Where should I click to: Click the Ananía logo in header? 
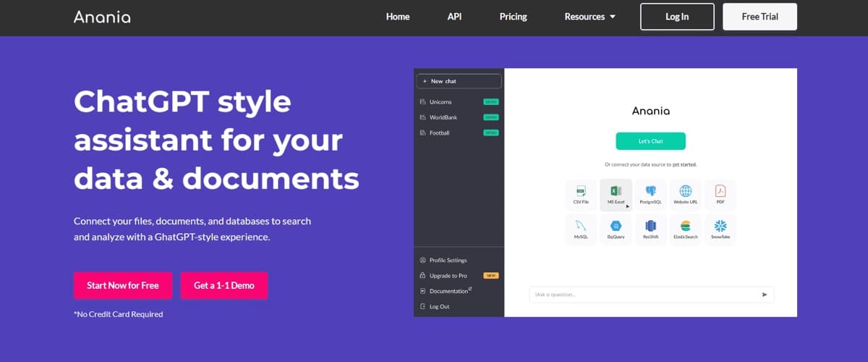pyautogui.click(x=102, y=16)
